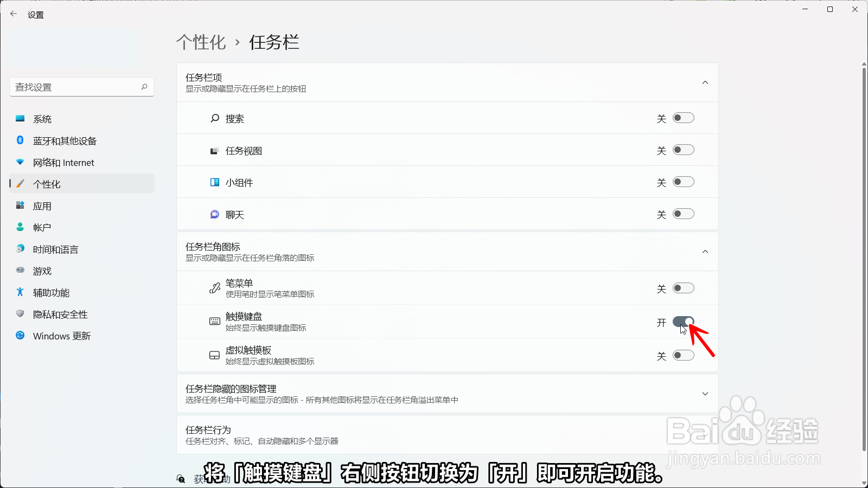Click the pen icon next to 笔菜单
The image size is (868, 488).
pos(214,288)
